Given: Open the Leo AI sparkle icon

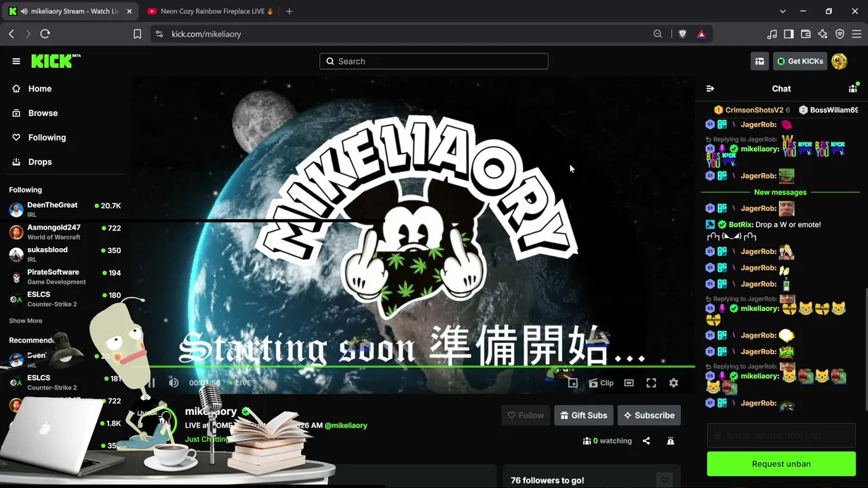Looking at the screenshot, I should pyautogui.click(x=823, y=34).
